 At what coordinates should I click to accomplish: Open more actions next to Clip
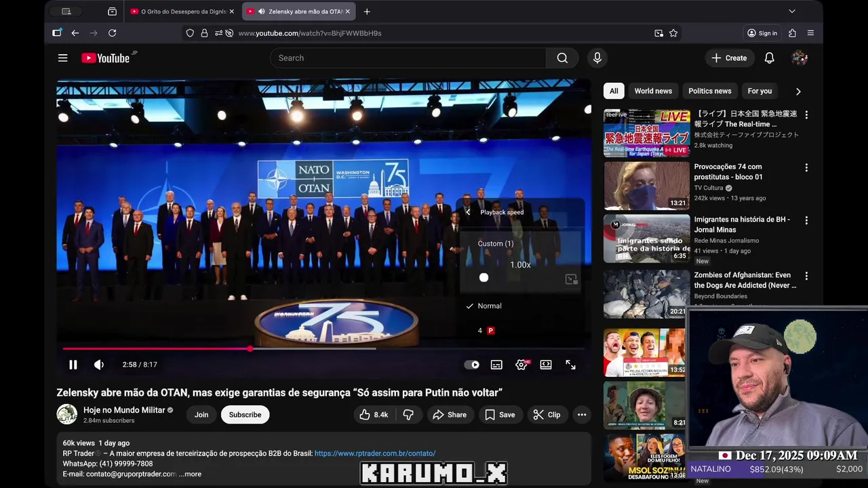pos(582,415)
